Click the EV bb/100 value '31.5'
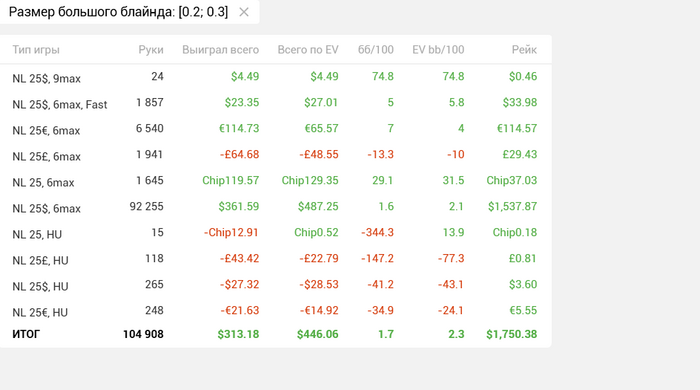 click(453, 180)
